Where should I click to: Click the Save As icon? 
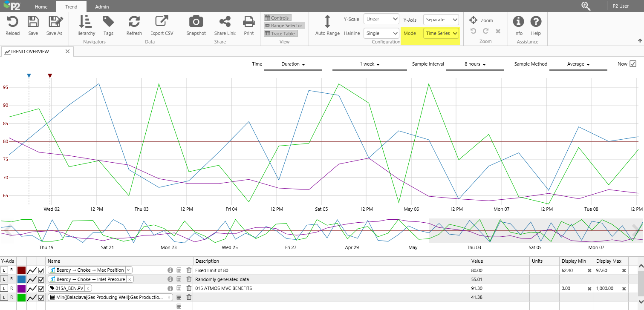pos(55,22)
